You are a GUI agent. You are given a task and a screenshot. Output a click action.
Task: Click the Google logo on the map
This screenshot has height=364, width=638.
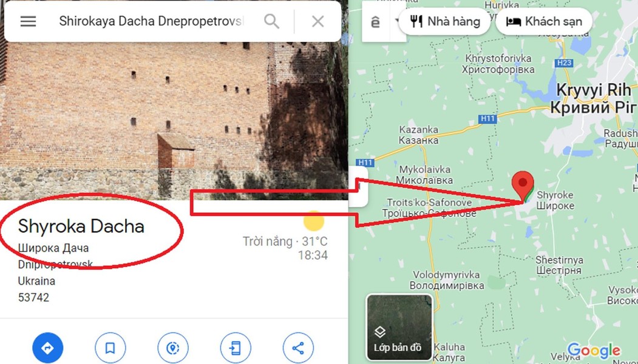point(594,350)
